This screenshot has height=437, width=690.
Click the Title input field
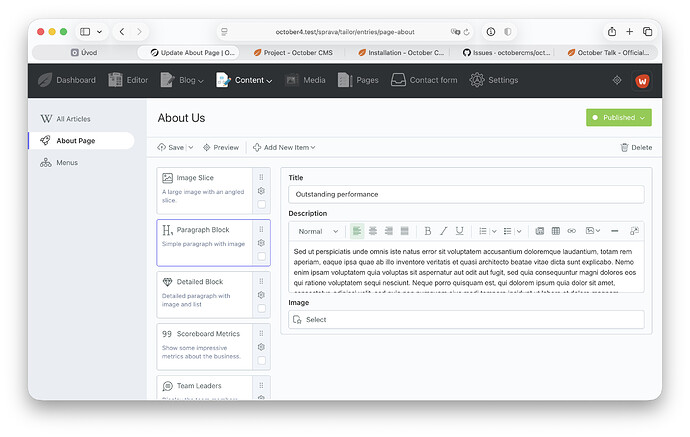(466, 194)
